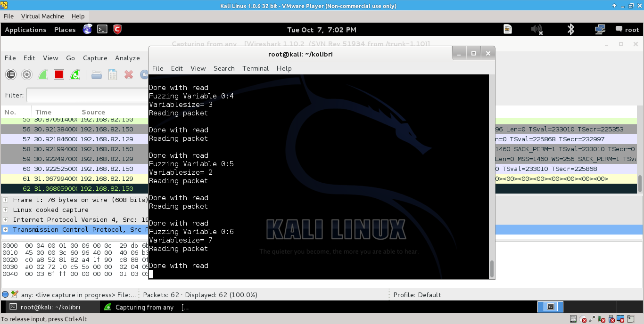Expand the Frame 1 tree row
The image size is (644, 324).
(x=6, y=200)
